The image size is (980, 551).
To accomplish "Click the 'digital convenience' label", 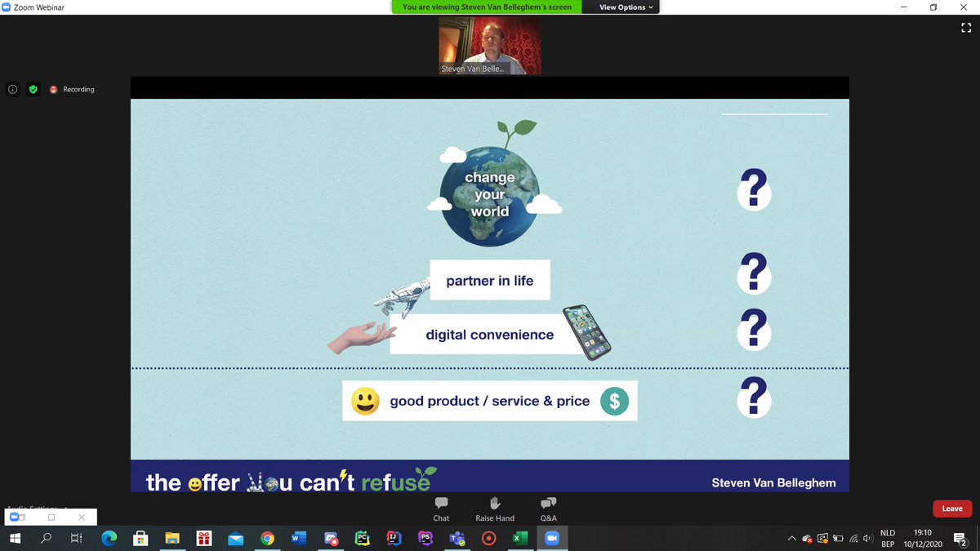I will pyautogui.click(x=489, y=335).
